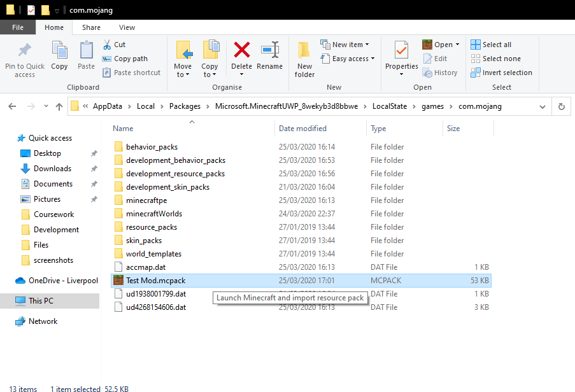Expand the Open button dropdown arrow
This screenshot has width=575, height=392.
point(457,45)
